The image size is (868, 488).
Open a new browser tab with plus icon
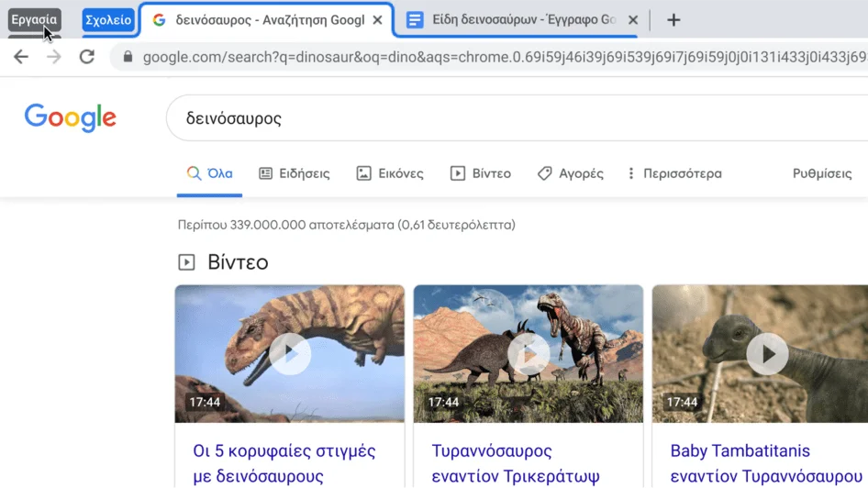tap(673, 20)
